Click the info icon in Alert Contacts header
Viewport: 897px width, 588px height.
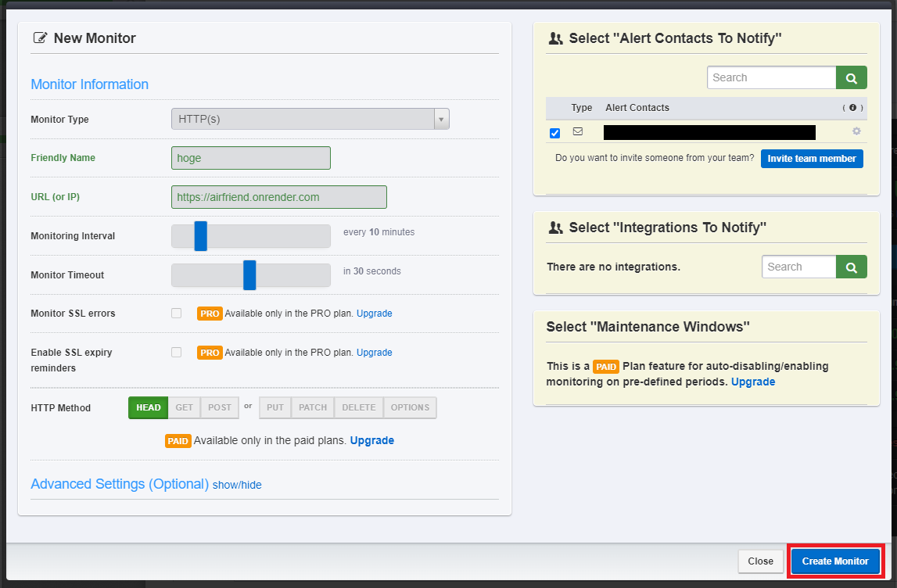pyautogui.click(x=853, y=108)
